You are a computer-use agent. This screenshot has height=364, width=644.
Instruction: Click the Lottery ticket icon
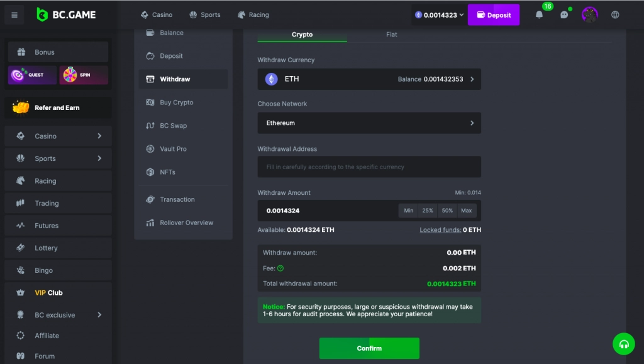[21, 248]
